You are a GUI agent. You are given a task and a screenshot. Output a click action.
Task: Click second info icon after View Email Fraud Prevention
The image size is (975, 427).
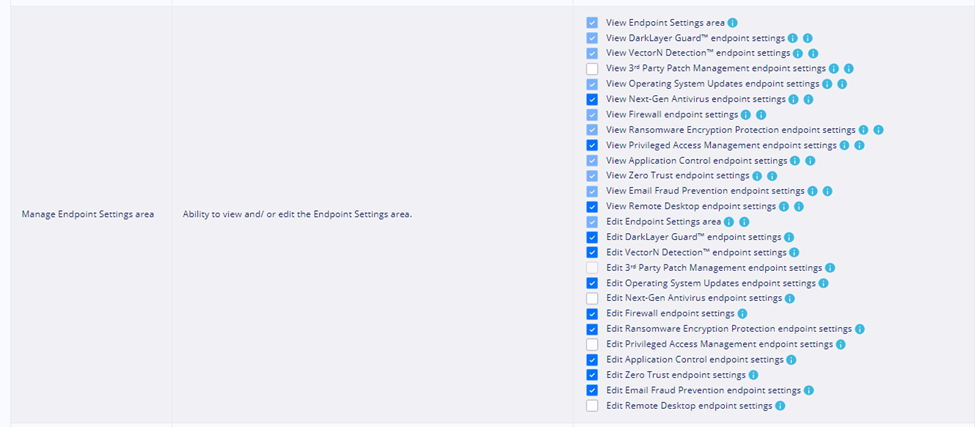828,191
